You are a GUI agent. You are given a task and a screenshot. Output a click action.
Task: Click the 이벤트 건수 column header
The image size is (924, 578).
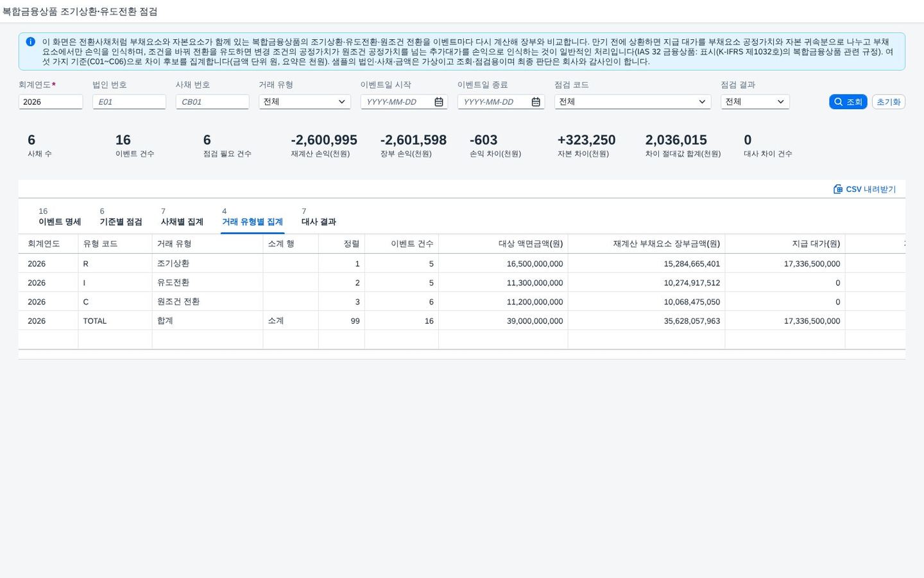402,244
